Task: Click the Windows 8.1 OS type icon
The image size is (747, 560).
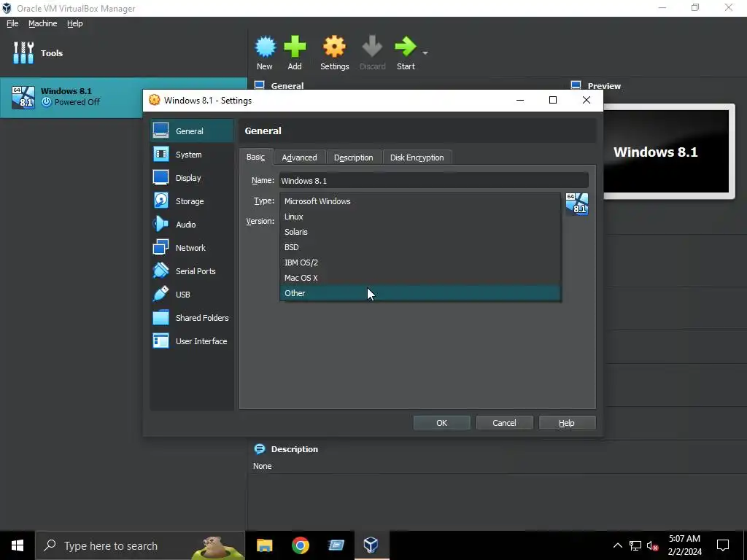Action: click(577, 204)
